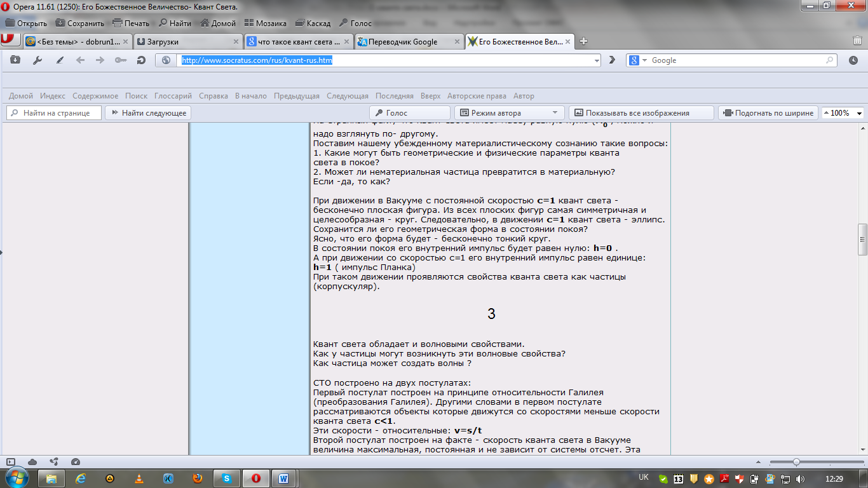Click the Найти на странице field
This screenshot has width=868, height=488.
[53, 113]
